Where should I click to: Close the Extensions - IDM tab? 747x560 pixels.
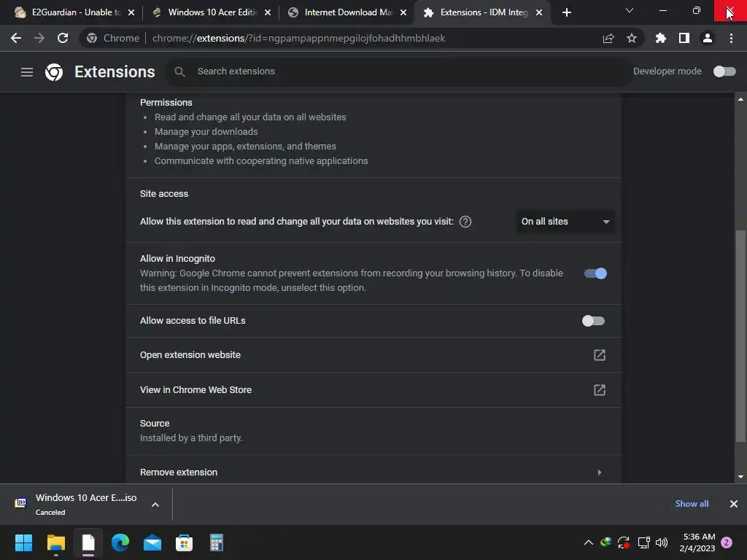click(539, 12)
